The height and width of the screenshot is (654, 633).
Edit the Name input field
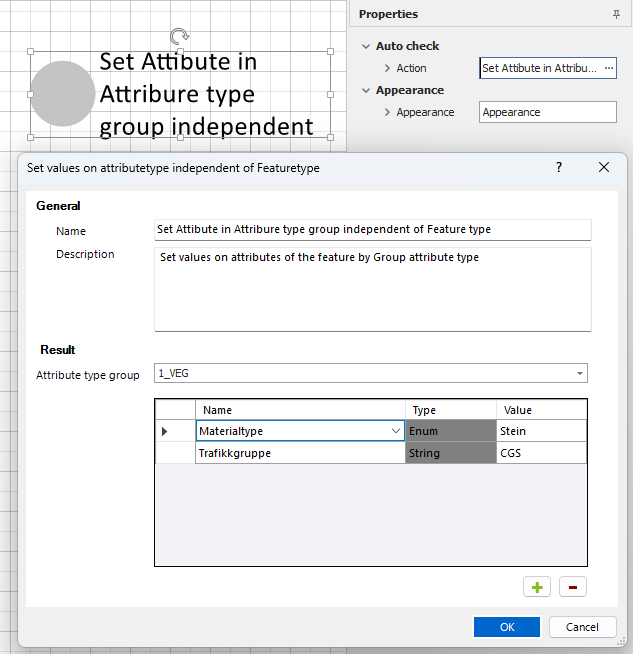coord(373,230)
